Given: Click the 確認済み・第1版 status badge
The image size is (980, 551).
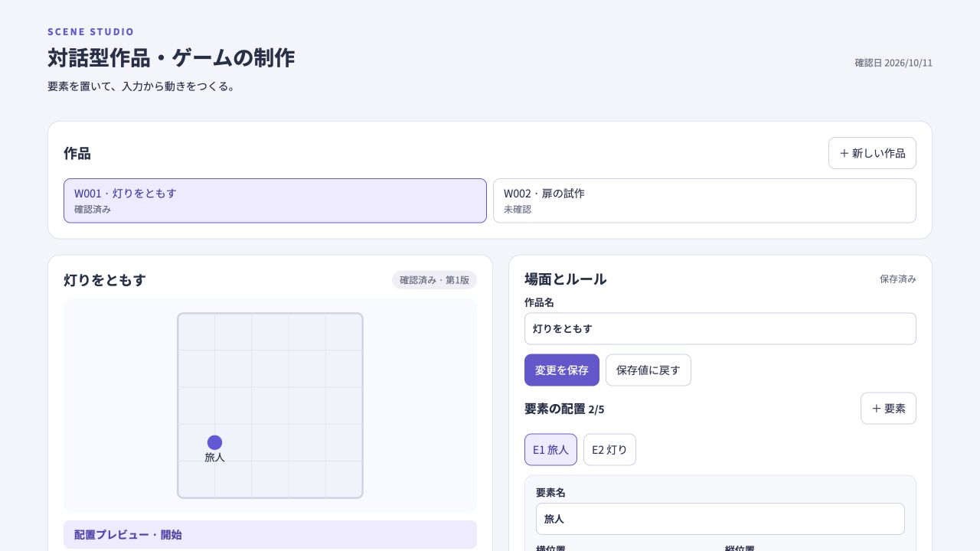Looking at the screenshot, I should tap(434, 280).
